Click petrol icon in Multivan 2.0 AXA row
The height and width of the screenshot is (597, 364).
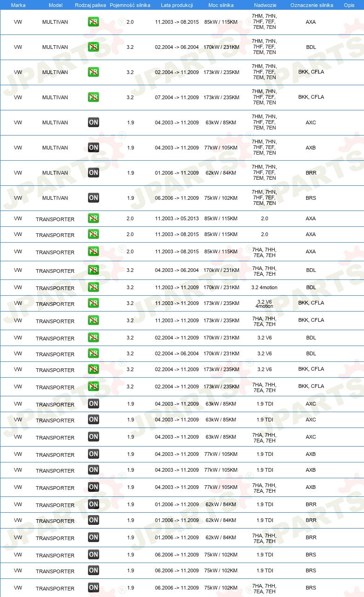tap(94, 22)
